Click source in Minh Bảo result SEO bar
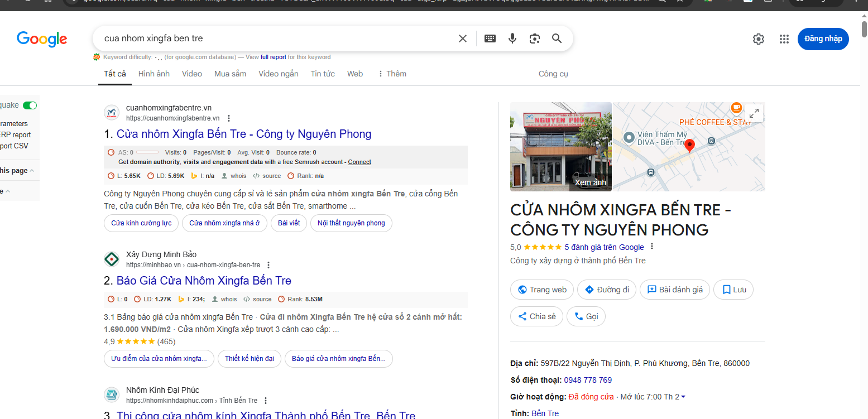The height and width of the screenshot is (419, 868). pyautogui.click(x=257, y=299)
